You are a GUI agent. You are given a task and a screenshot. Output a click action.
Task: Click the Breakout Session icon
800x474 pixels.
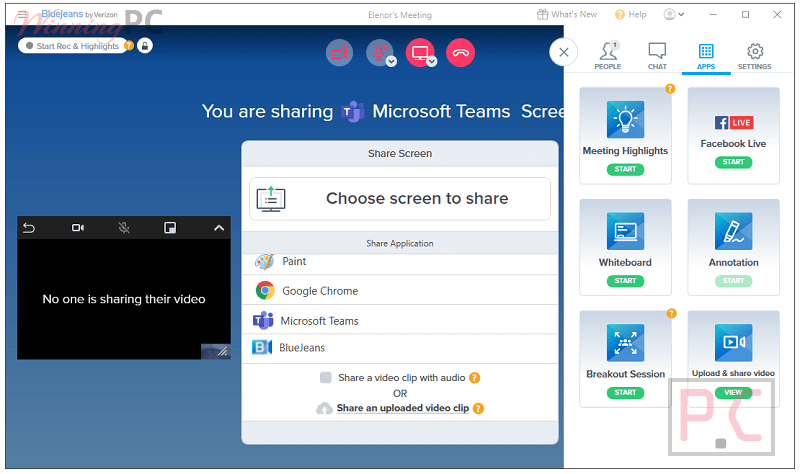click(626, 343)
